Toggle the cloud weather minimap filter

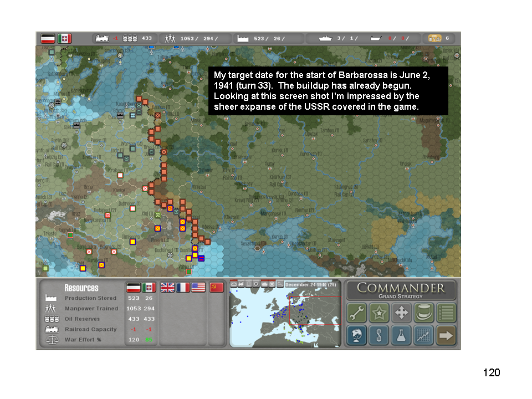coord(234,284)
